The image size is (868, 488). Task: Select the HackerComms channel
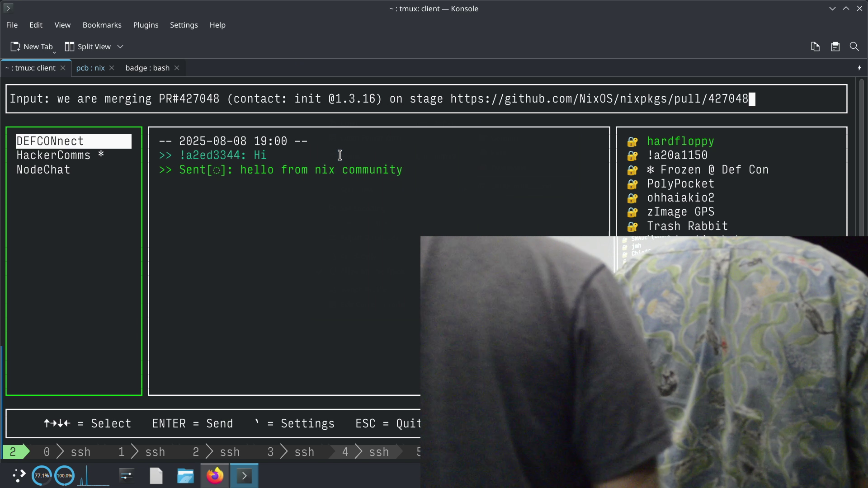click(53, 155)
